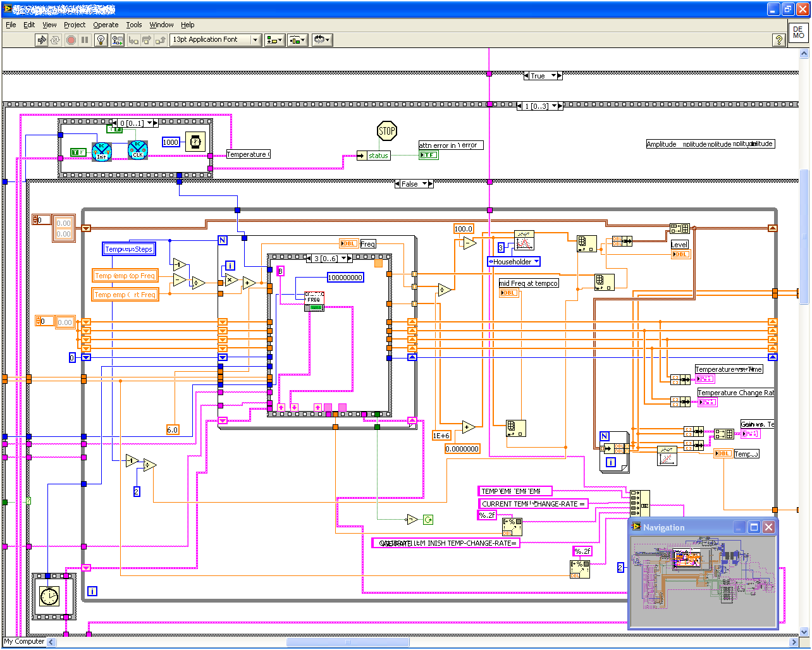Open the Tools menu
This screenshot has width=812, height=650.
point(133,25)
